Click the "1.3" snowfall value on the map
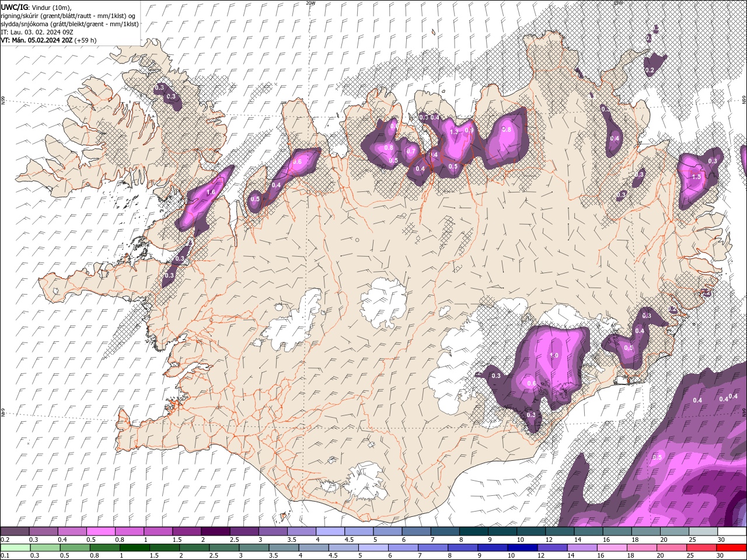Viewport: 747px width, 560px height. (455, 132)
